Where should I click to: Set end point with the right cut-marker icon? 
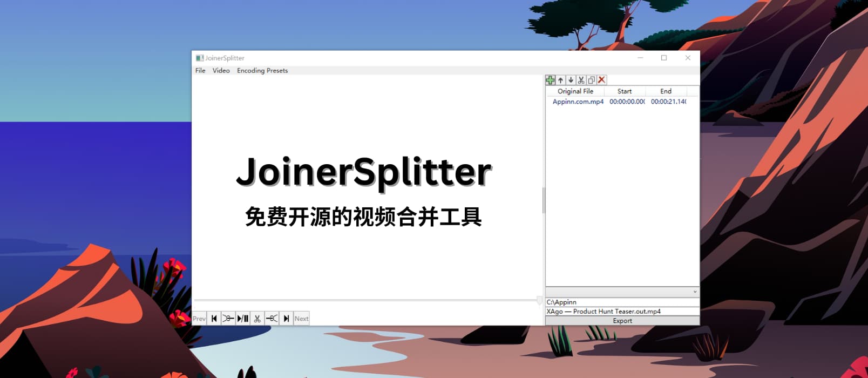(272, 319)
